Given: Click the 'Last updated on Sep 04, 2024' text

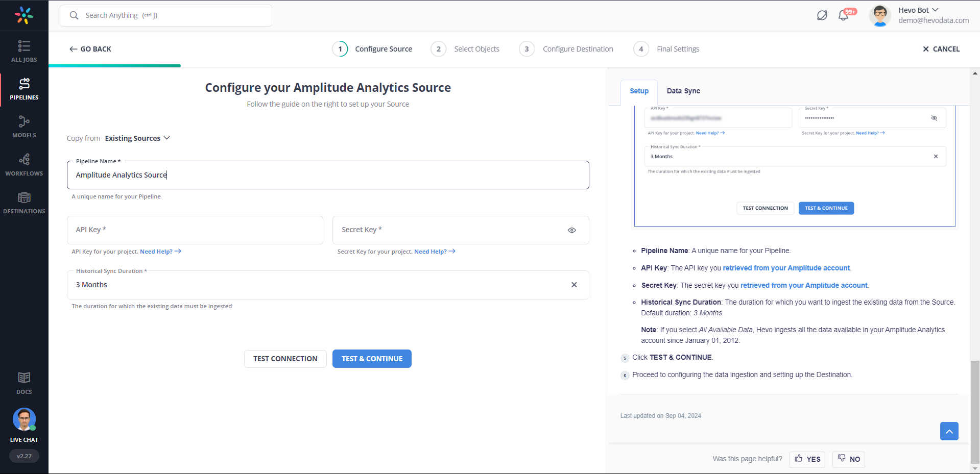Looking at the screenshot, I should coord(661,416).
